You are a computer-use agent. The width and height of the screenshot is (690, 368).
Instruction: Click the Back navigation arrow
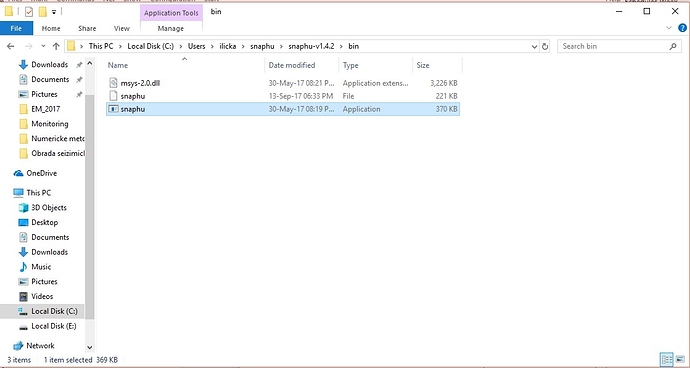11,46
